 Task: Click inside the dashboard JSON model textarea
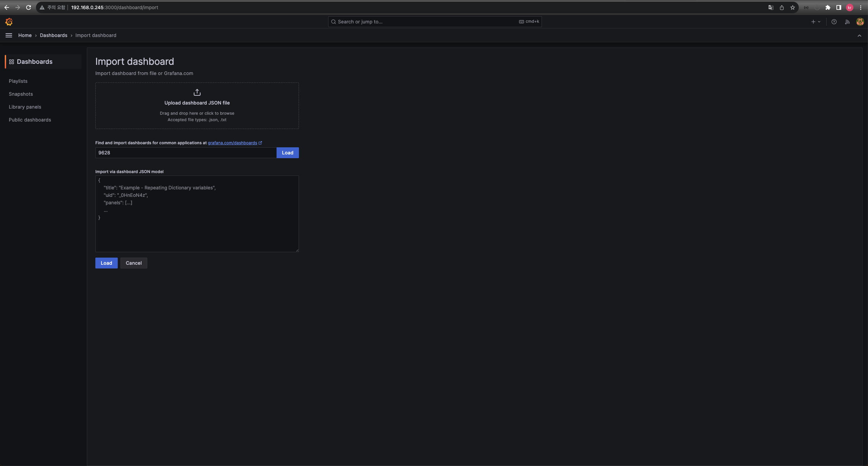click(x=197, y=214)
